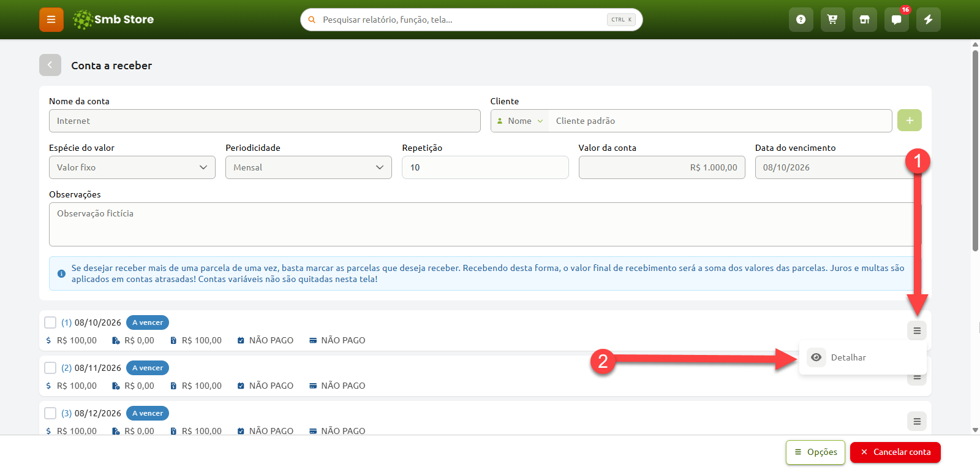The height and width of the screenshot is (469, 980).
Task: Click the Opções button
Action: (816, 452)
